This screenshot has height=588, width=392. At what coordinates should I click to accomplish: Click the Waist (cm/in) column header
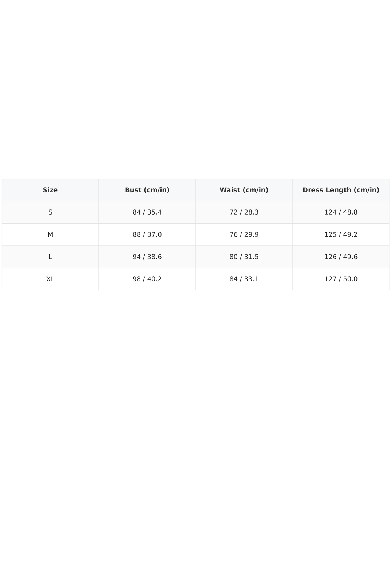pos(244,190)
